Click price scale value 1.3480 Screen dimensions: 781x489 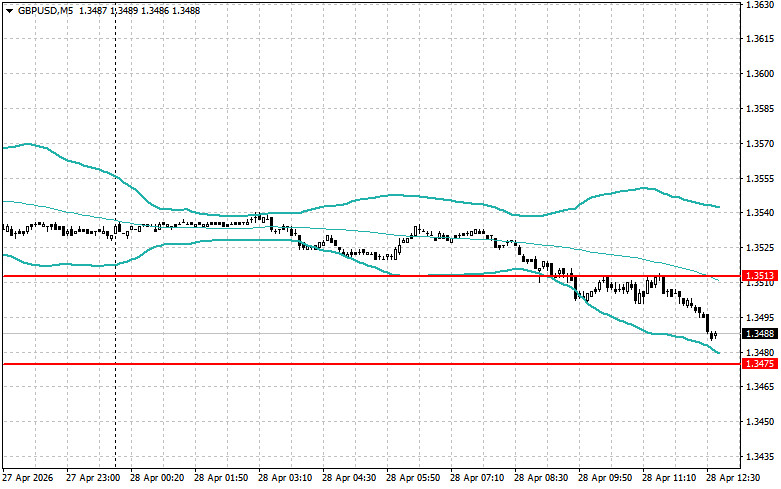pyautogui.click(x=760, y=353)
